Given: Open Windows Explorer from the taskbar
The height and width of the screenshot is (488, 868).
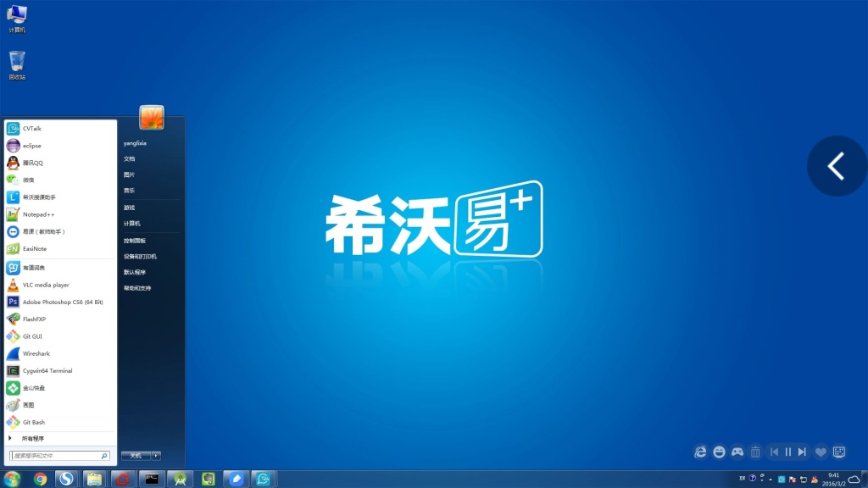Looking at the screenshot, I should pyautogui.click(x=95, y=479).
